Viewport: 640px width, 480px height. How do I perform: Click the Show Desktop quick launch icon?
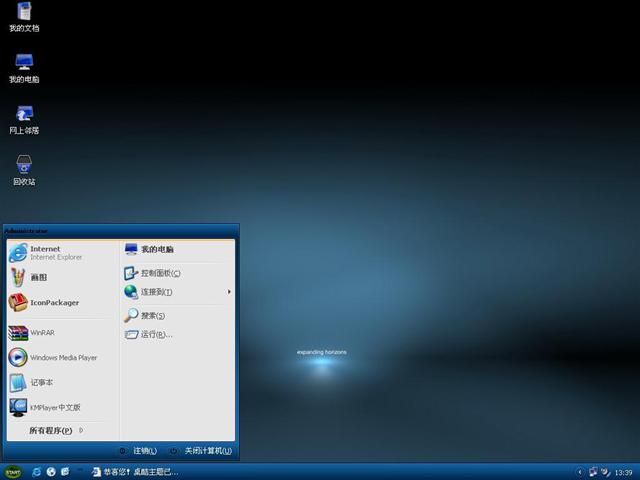click(65, 472)
